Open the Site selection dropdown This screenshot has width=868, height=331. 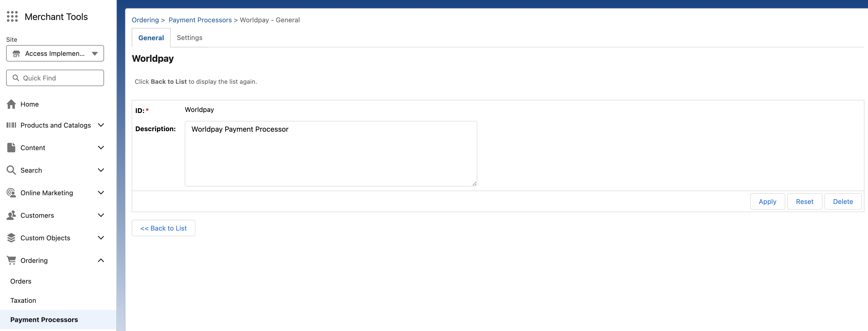(x=55, y=54)
